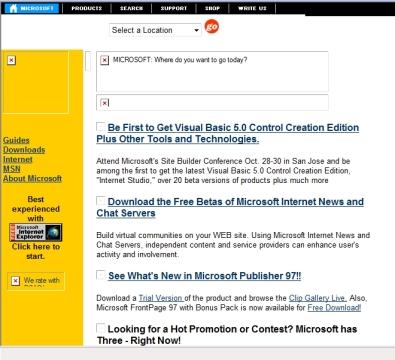Open the Products menu item
The height and width of the screenshot is (360, 395).
[87, 8]
